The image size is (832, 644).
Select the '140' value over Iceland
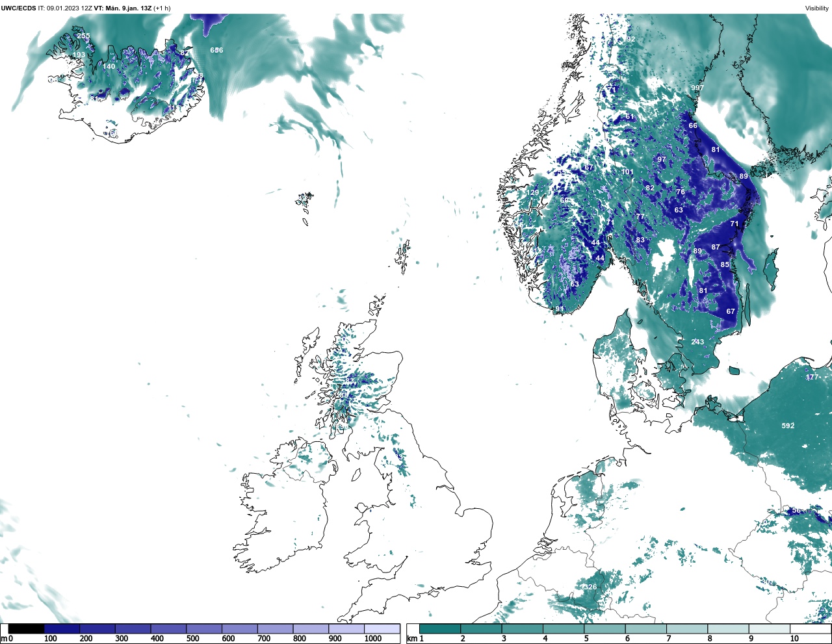pos(109,66)
